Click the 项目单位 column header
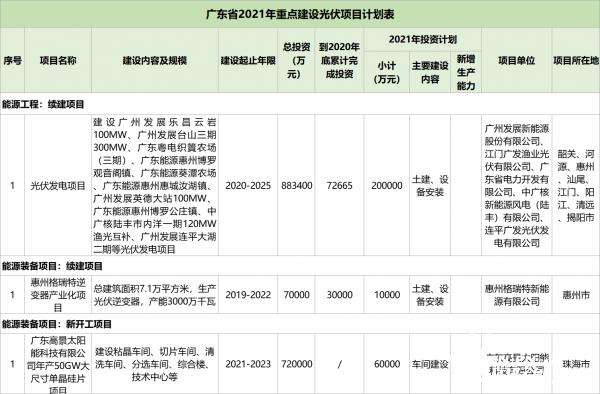The image size is (600, 394). point(516,60)
